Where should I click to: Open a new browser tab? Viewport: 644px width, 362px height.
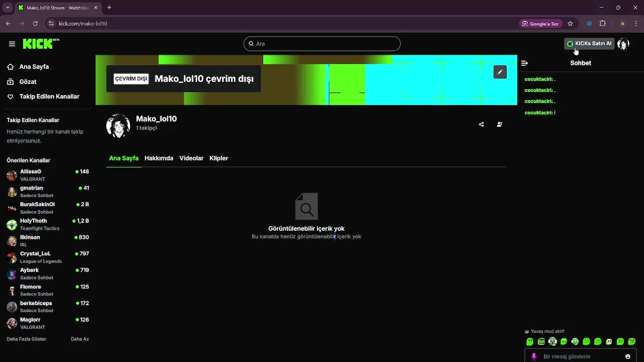(x=109, y=8)
